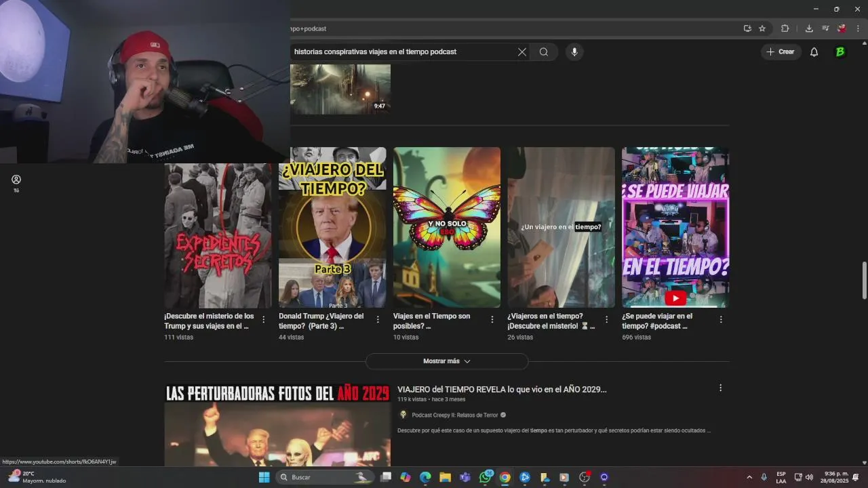Image resolution: width=868 pixels, height=488 pixels.
Task: Open short title "¿Se puede viajar en el tiempo? #podcast"
Action: pos(657,321)
